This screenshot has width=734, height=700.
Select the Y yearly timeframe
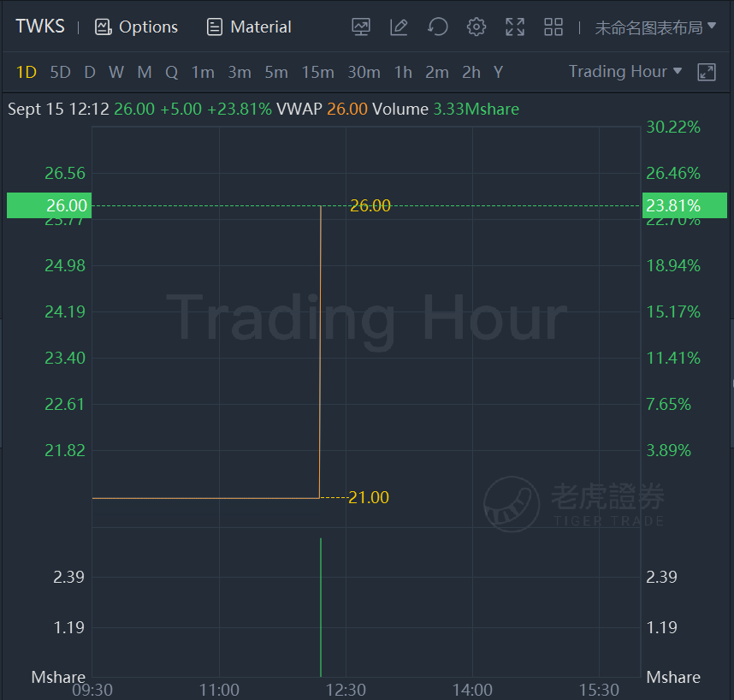pos(498,73)
